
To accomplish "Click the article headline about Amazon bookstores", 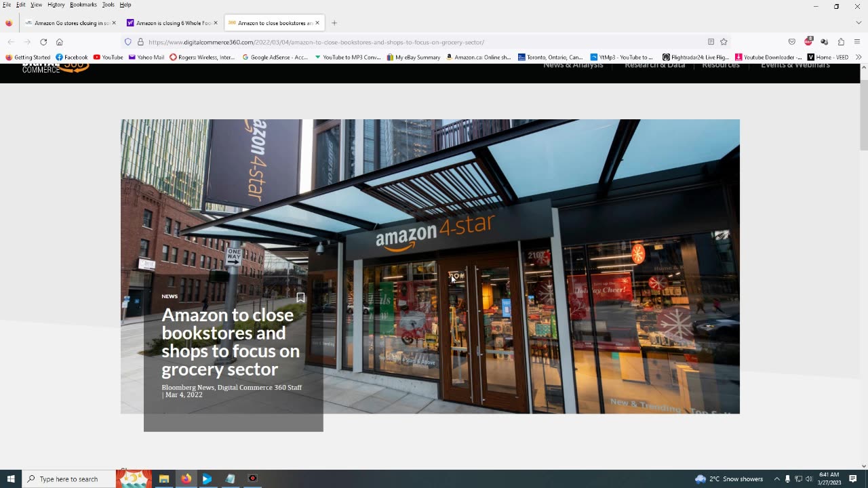I will click(x=231, y=342).
